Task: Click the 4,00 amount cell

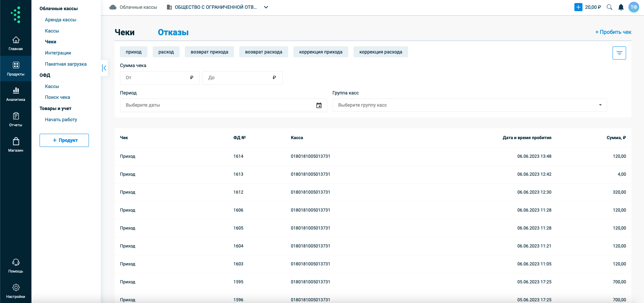Action: click(x=622, y=174)
